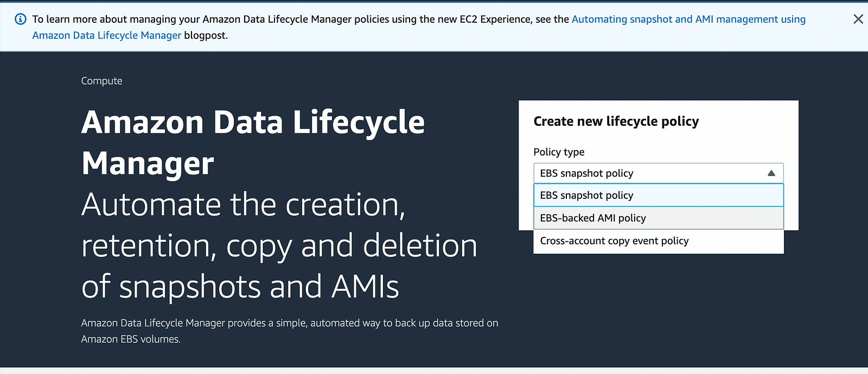
Task: Click the word blogpost in banner
Action: tap(206, 35)
